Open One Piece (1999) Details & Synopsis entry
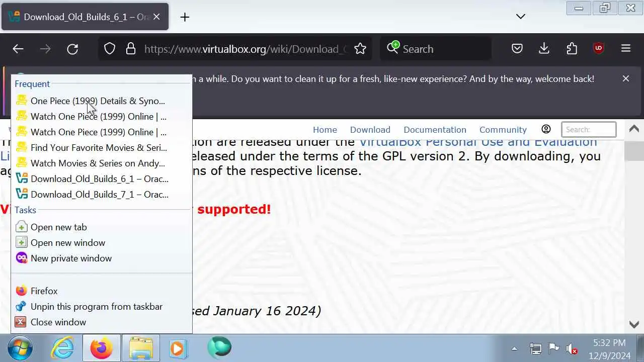The image size is (644, 362). 101,101
